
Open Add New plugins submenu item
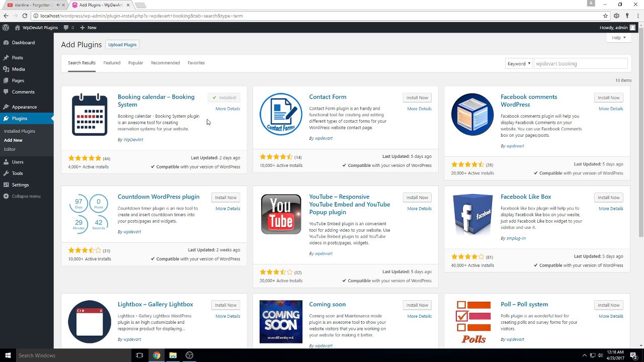tap(13, 140)
